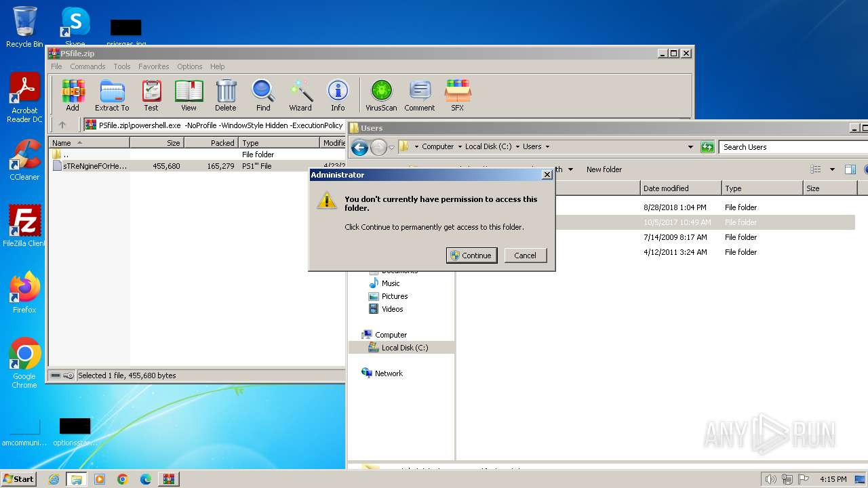Open recent pages dropdown in Explorer

(x=391, y=148)
